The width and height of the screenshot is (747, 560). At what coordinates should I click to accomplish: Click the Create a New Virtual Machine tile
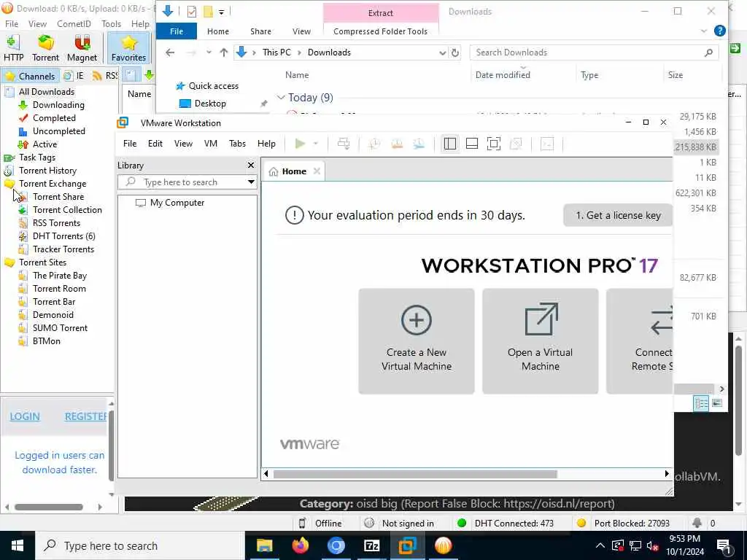417,341
